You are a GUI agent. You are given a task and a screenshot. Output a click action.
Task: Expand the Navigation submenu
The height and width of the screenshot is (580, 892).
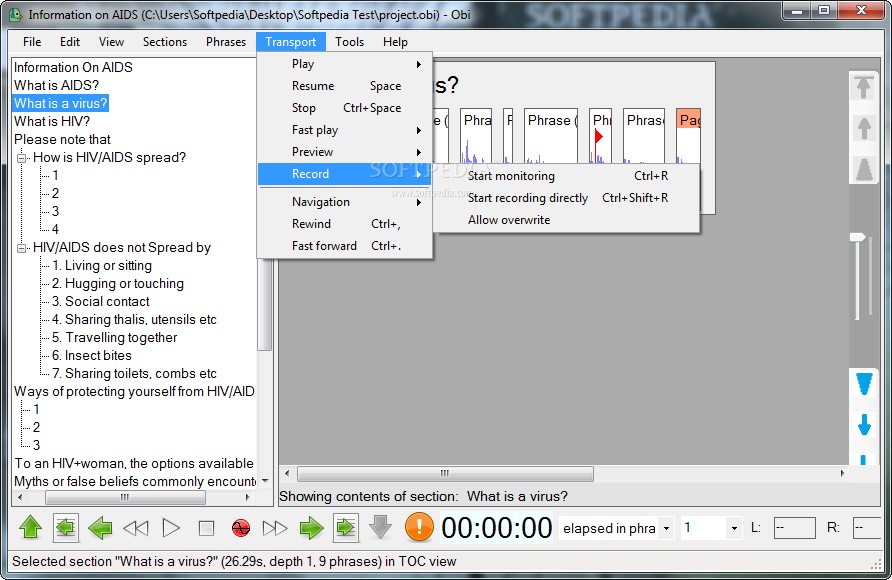[345, 202]
